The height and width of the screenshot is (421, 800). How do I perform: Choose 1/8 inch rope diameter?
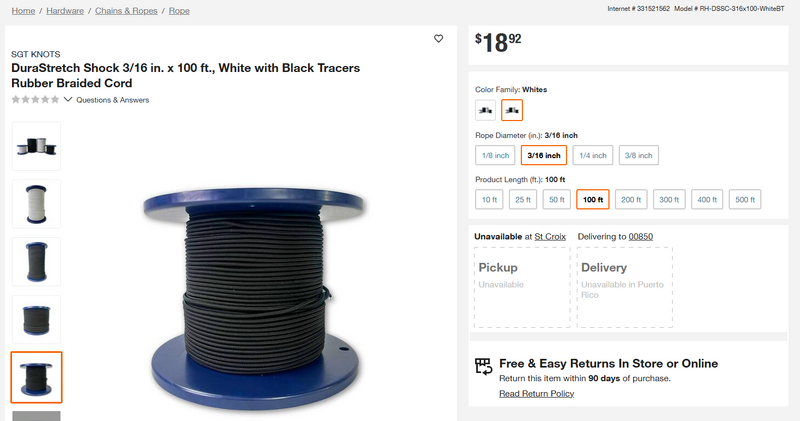[x=495, y=155]
